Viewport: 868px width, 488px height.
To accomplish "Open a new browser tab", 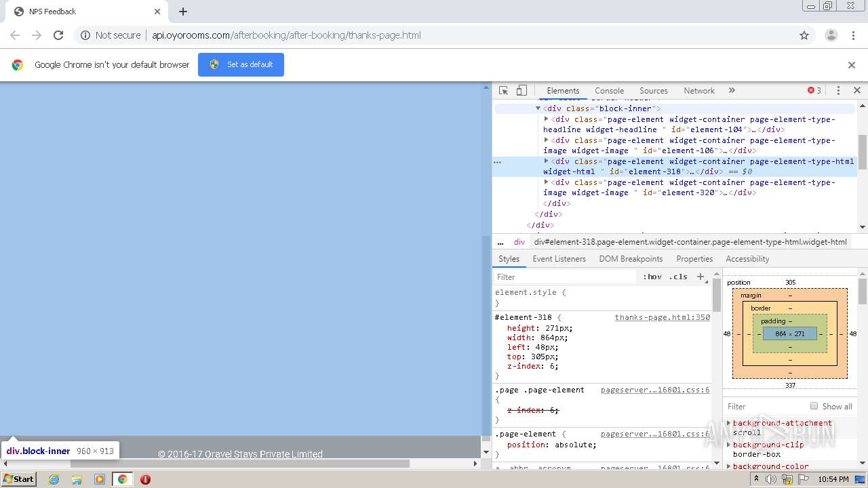I will point(183,12).
